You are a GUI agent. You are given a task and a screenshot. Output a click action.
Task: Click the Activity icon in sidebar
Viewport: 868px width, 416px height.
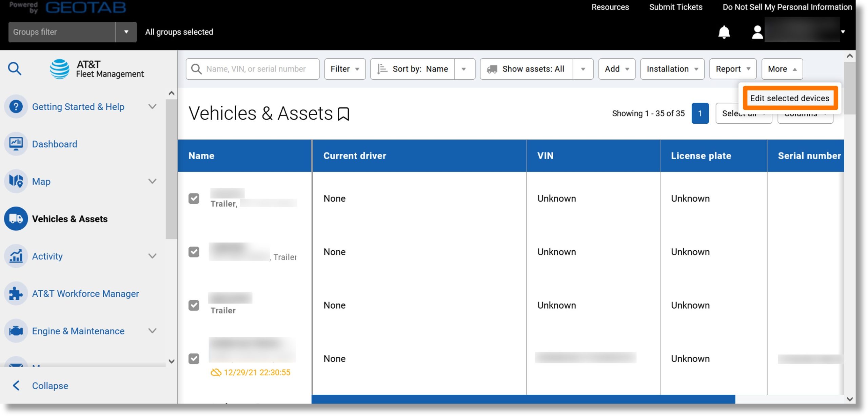tap(16, 255)
